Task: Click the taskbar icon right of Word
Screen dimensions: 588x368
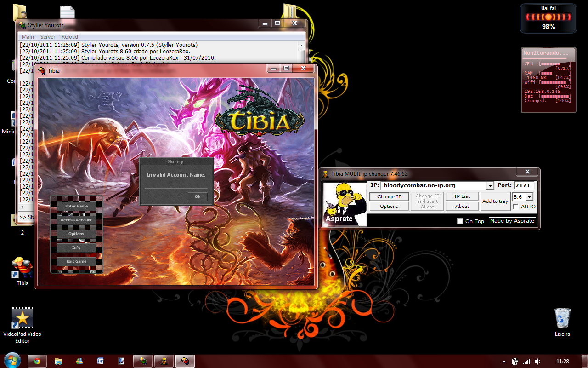Action: [x=121, y=361]
